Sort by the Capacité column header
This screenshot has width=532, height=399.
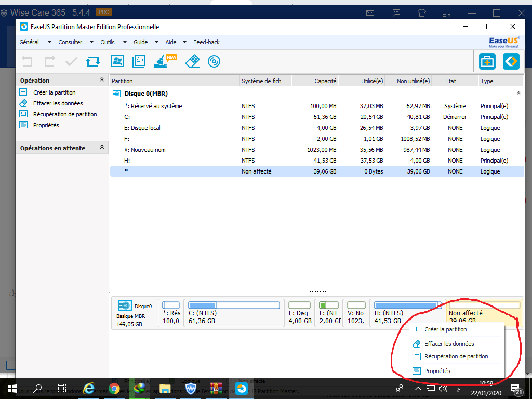(x=315, y=81)
